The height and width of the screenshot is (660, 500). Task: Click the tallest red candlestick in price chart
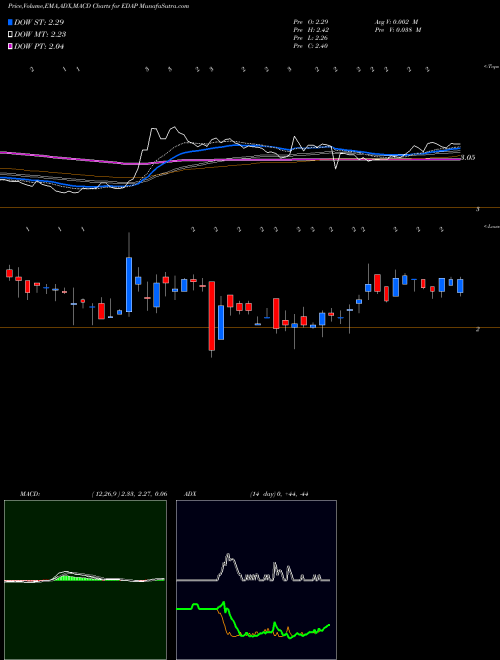click(x=212, y=316)
